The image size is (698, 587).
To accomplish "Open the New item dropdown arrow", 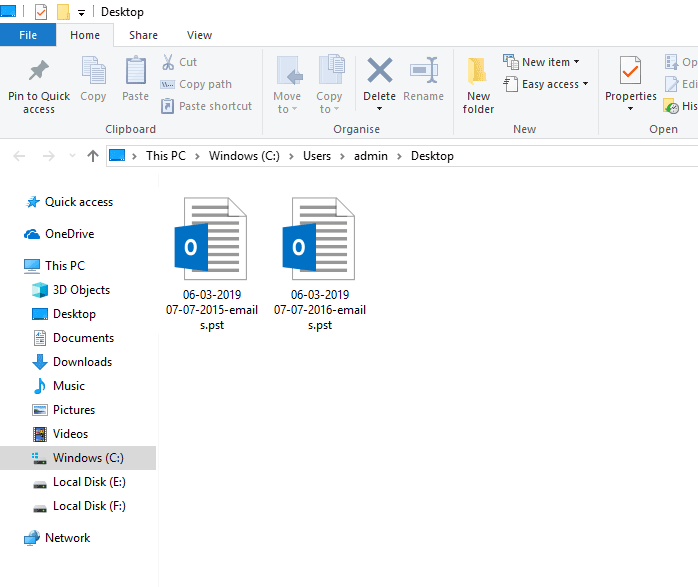I will [x=576, y=62].
